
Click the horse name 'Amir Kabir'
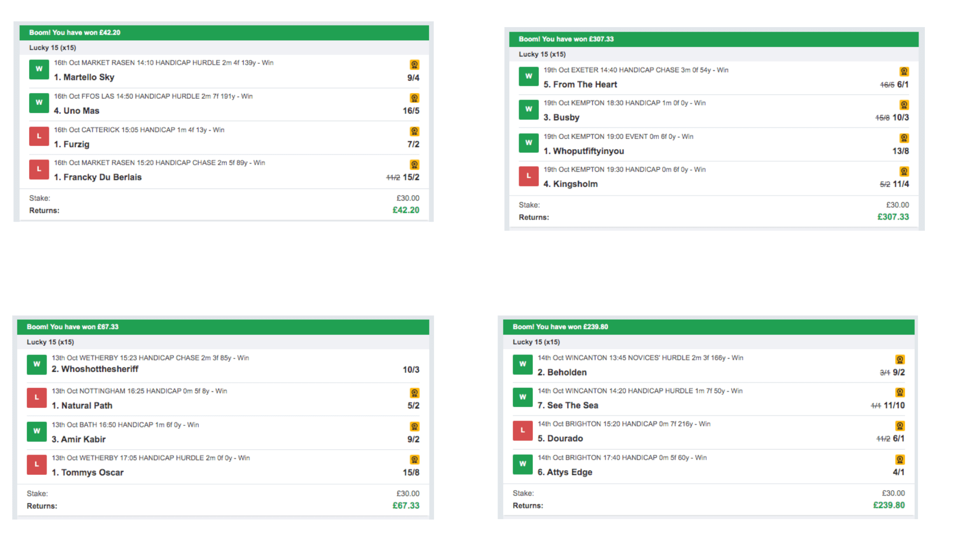tap(83, 439)
